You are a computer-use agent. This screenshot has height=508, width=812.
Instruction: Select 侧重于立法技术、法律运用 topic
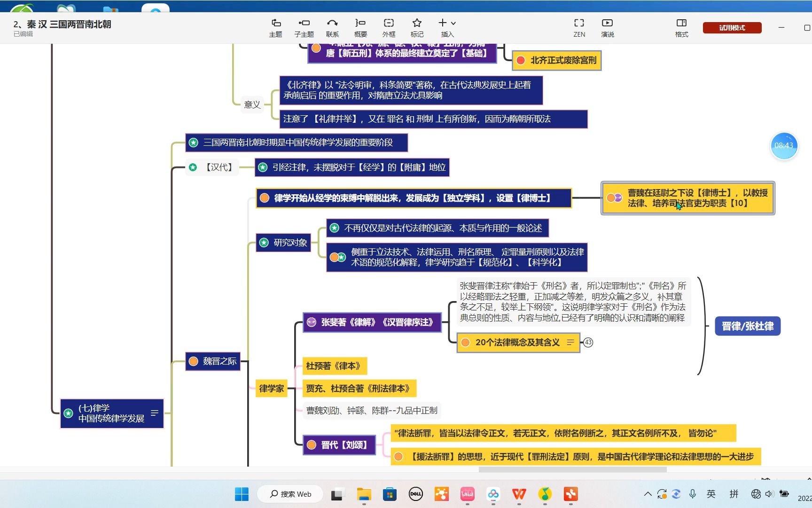point(457,257)
